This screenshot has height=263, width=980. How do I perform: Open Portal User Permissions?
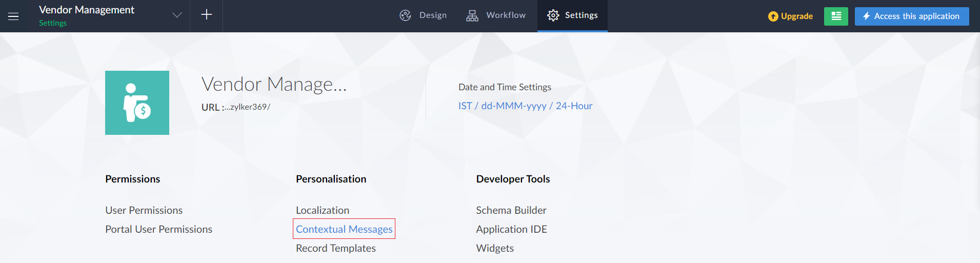point(158,229)
